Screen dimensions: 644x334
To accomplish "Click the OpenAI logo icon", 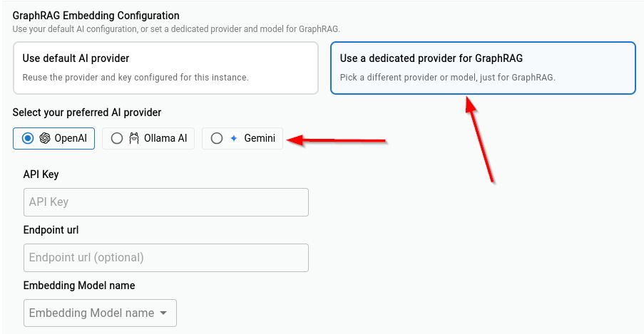I will [45, 138].
